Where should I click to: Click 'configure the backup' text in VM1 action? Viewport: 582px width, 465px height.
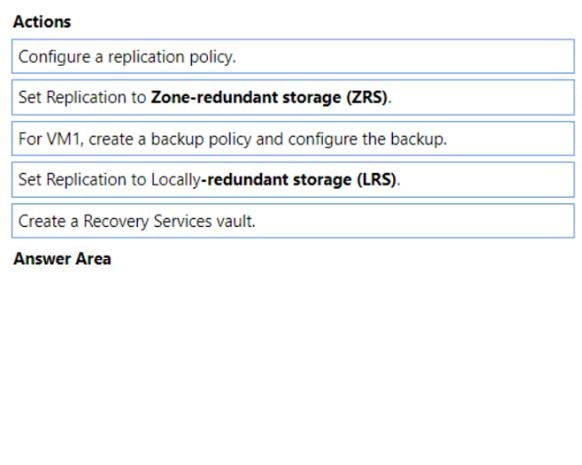367,139
